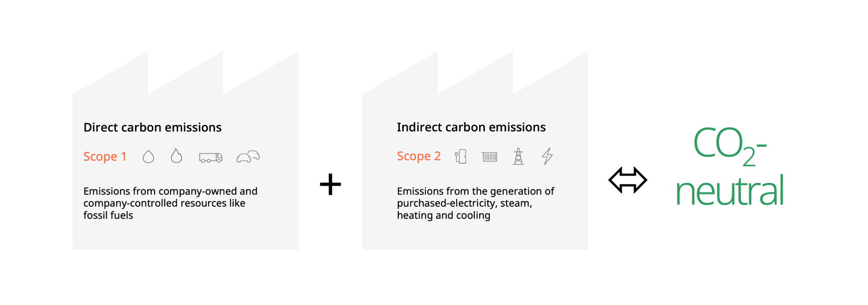Image resolution: width=868 pixels, height=305 pixels.
Task: Click the delivery truck icon
Action: click(x=211, y=157)
